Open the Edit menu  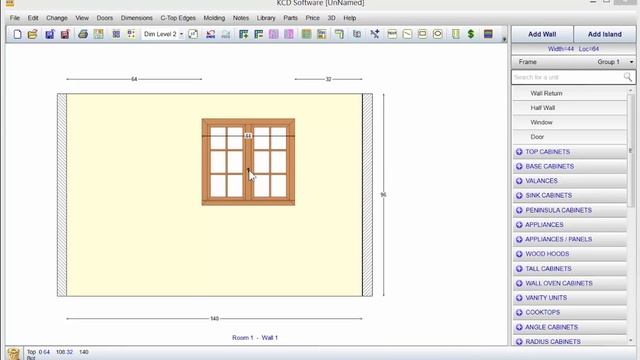coord(33,18)
